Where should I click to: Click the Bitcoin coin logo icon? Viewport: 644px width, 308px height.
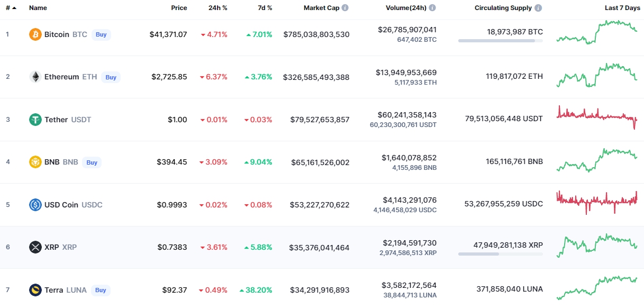35,34
